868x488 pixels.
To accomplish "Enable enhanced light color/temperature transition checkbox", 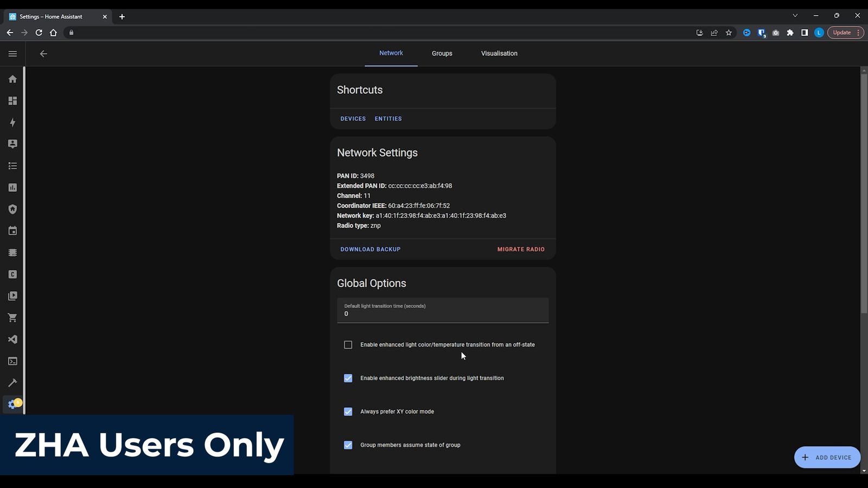I will 348,345.
